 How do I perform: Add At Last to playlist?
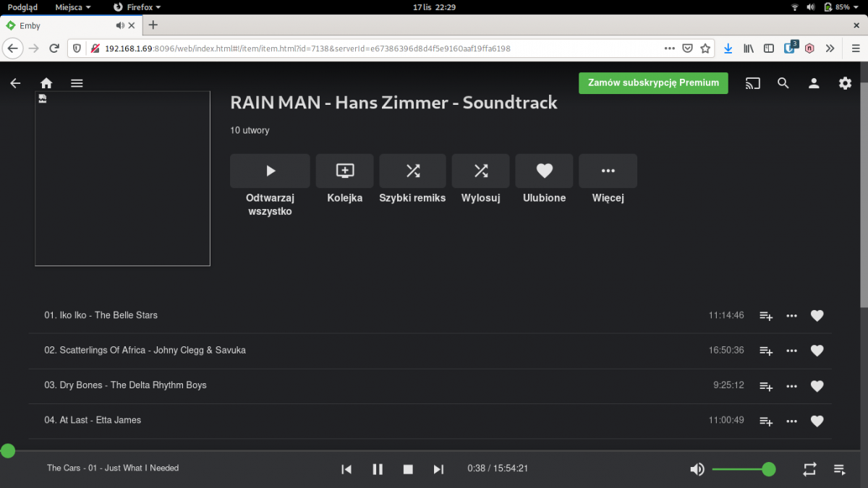(766, 421)
